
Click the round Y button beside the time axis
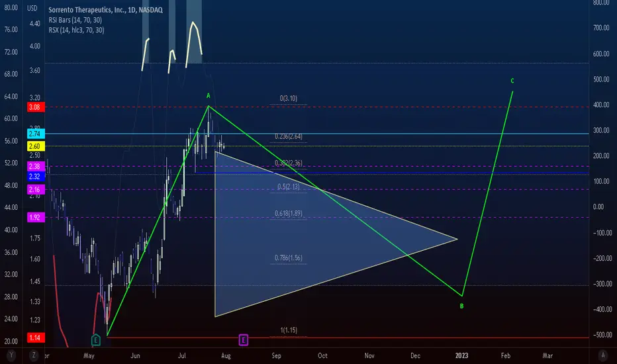click(x=11, y=355)
